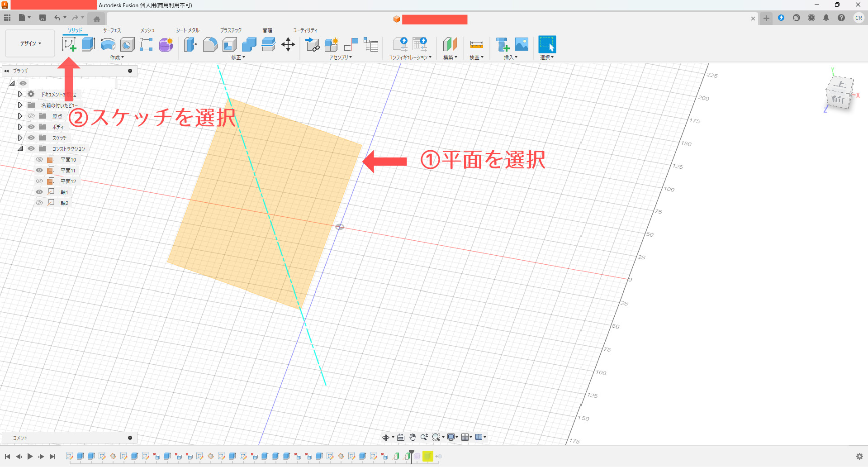
Task: Collapse the コンストラクション folder
Action: point(20,149)
